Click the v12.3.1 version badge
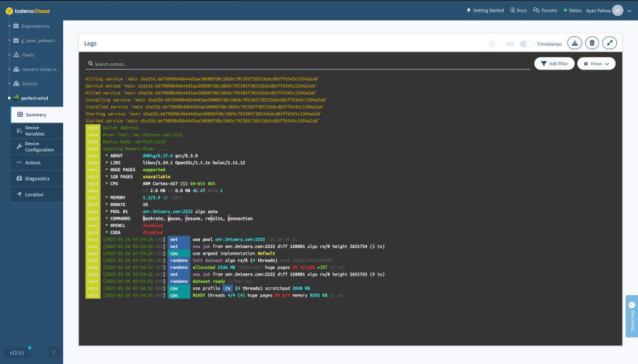The width and height of the screenshot is (638, 364). pos(17,352)
